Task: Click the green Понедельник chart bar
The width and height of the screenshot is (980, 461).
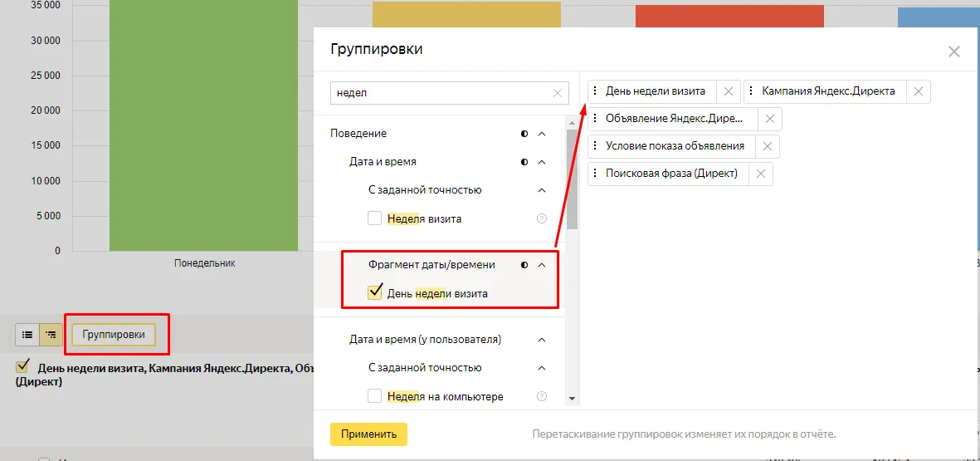Action: click(x=203, y=125)
